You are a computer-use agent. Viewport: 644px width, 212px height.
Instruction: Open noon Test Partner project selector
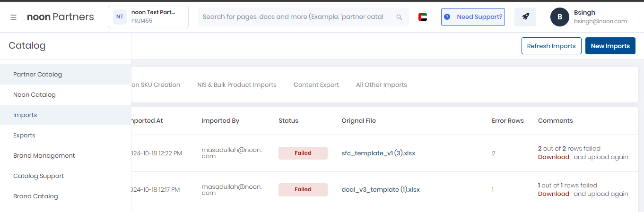click(148, 17)
